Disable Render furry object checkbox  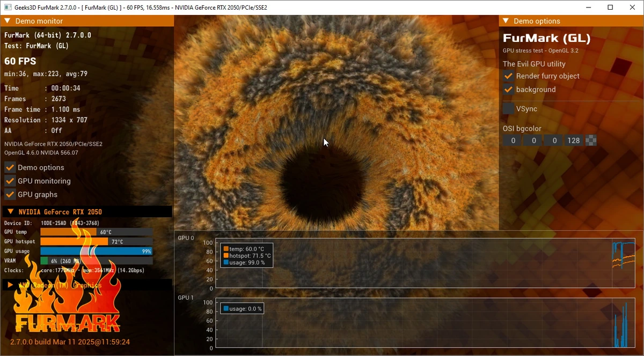point(508,76)
